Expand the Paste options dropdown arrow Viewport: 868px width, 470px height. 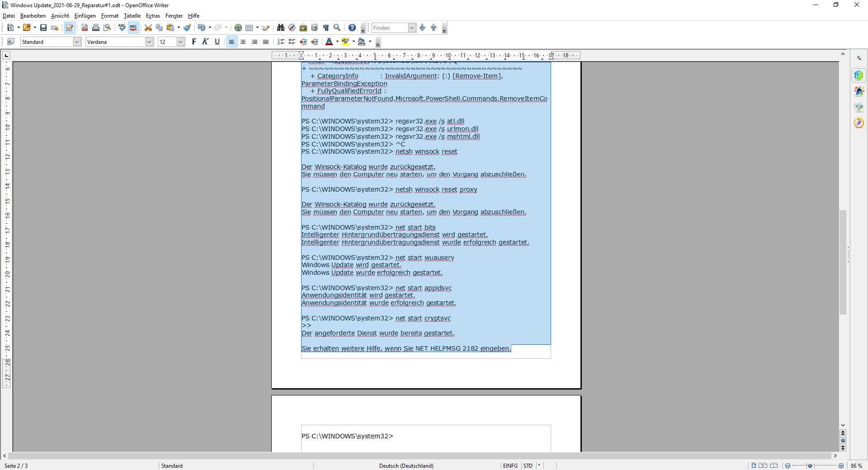pyautogui.click(x=179, y=28)
